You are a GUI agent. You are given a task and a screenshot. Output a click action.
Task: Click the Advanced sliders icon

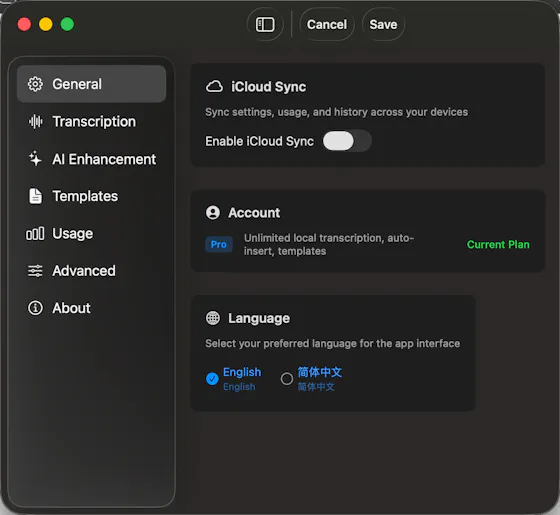point(35,271)
